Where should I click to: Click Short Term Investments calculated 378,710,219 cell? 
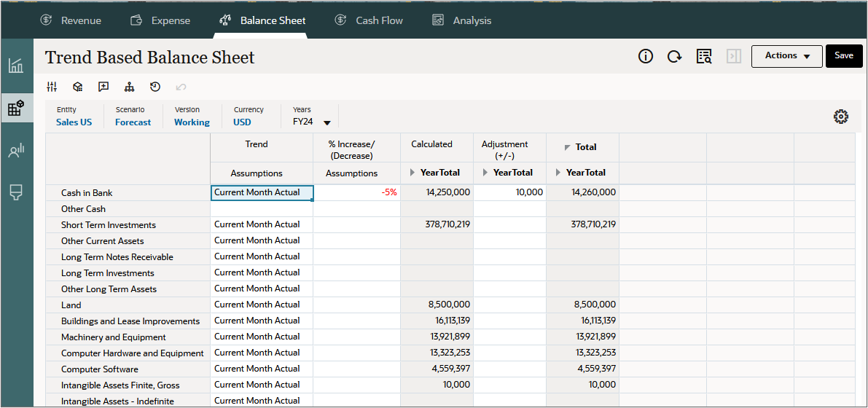pos(437,224)
